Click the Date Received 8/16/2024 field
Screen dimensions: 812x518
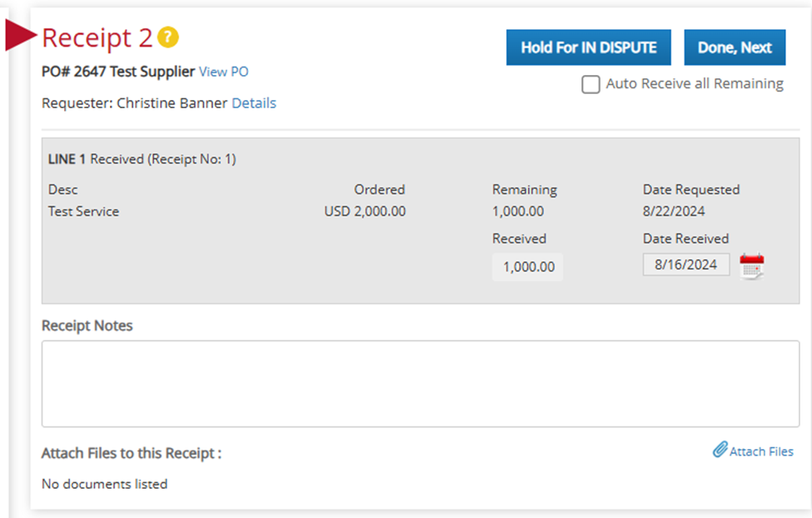[x=685, y=265]
